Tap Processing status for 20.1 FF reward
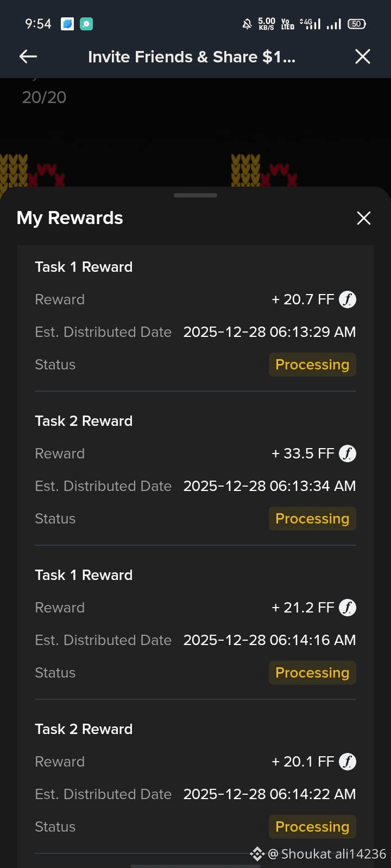Viewport: 391px width, 868px height. 312,827
